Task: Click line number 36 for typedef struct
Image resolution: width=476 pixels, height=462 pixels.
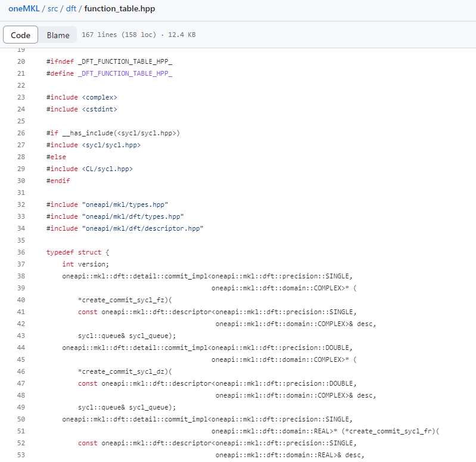Action: click(21, 252)
